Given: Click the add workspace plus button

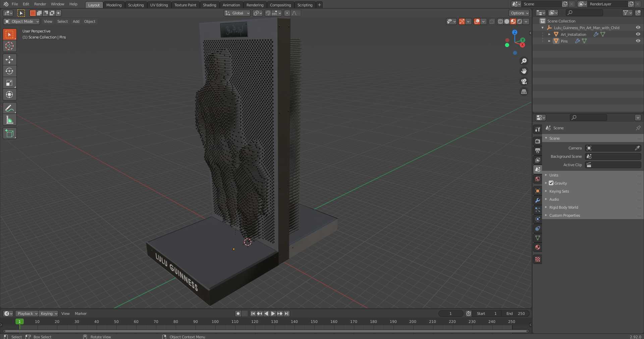Looking at the screenshot, I should coord(319,5).
